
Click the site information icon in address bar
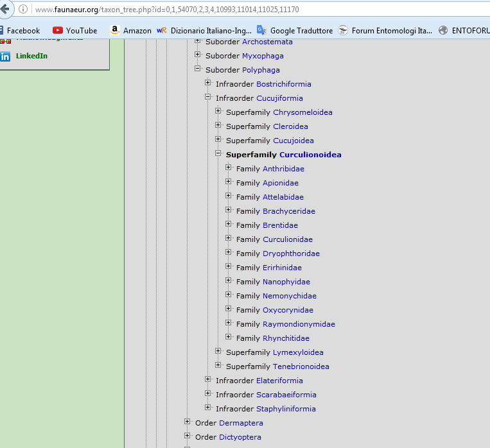[x=24, y=10]
